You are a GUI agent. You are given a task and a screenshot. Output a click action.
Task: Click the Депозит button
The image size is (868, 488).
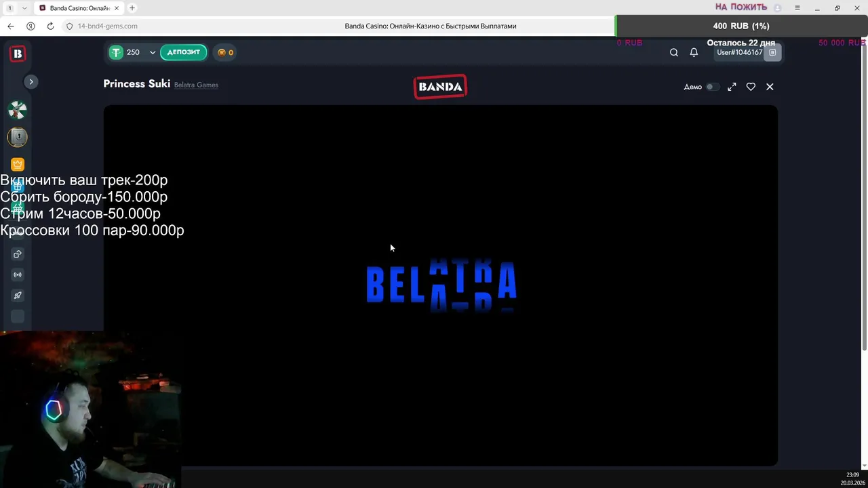pos(184,52)
